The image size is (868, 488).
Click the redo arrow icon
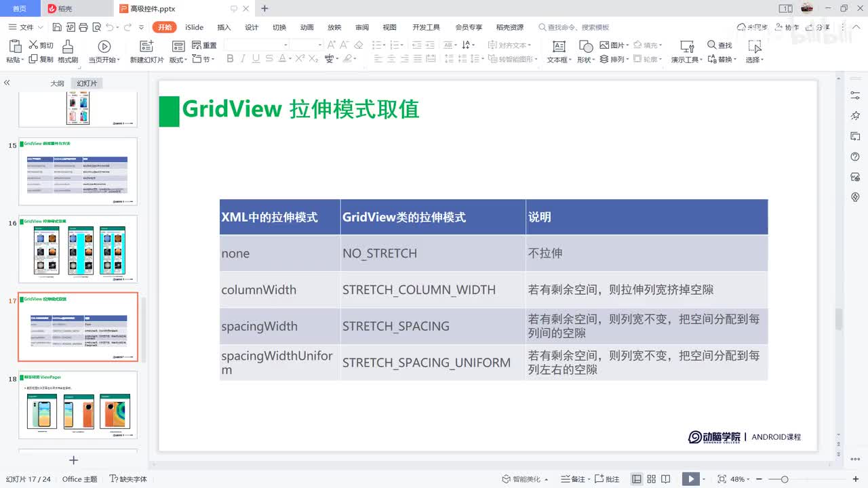click(x=127, y=27)
